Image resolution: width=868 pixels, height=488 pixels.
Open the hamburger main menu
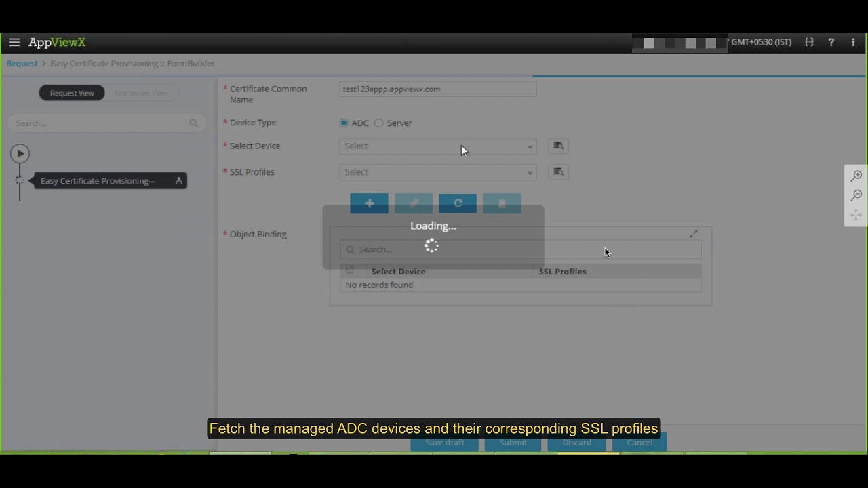[14, 42]
